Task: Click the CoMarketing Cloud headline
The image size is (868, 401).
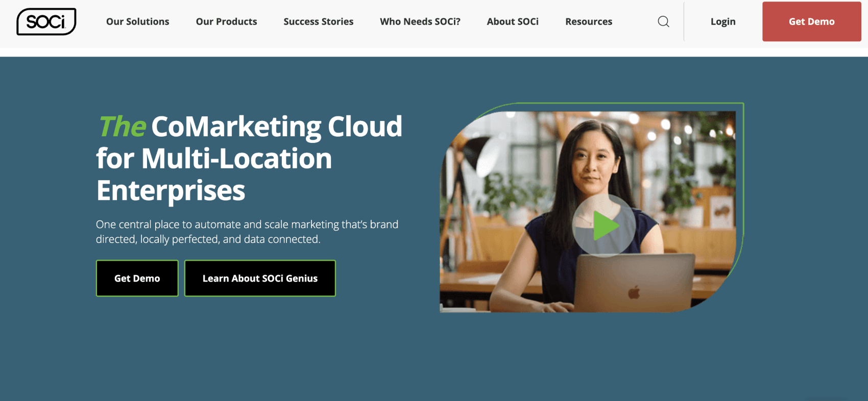Action: (x=249, y=159)
